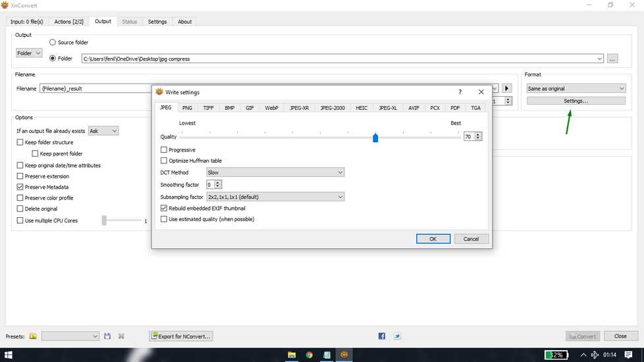Screen dimensions: 644x362
Task: Toggle Delete original checkbox
Action: pos(20,209)
